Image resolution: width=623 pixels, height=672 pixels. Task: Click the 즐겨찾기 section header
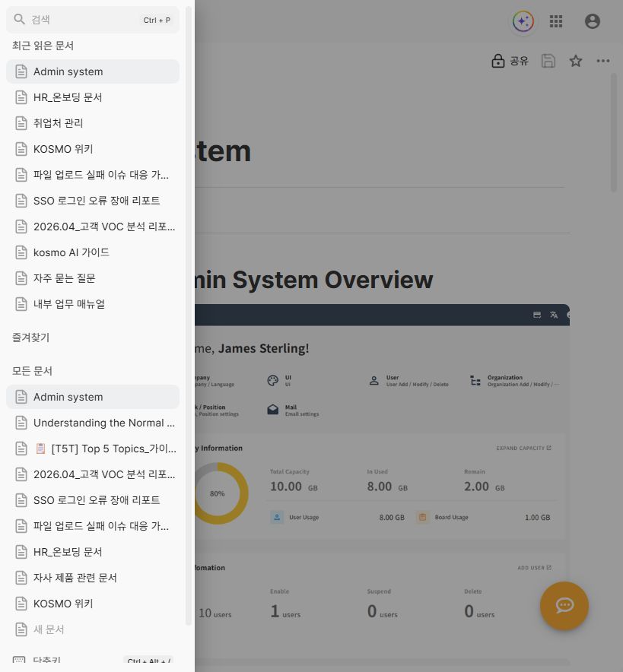tap(31, 338)
